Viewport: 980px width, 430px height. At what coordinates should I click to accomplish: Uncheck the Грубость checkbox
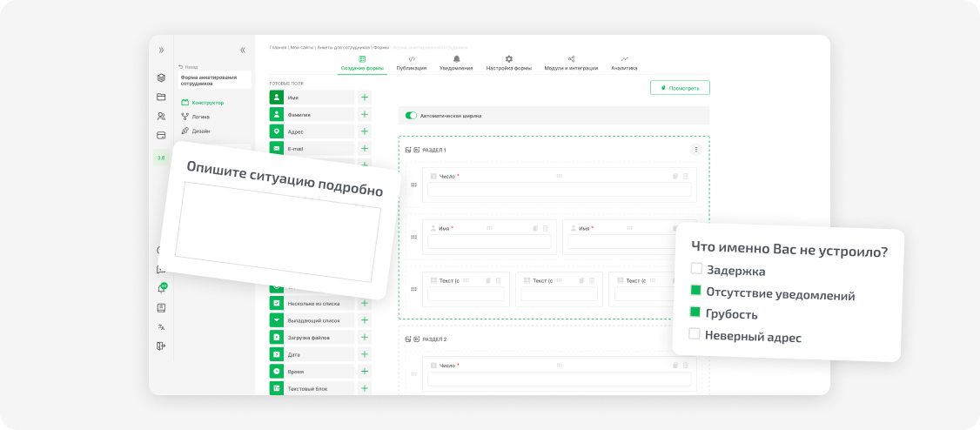click(695, 312)
